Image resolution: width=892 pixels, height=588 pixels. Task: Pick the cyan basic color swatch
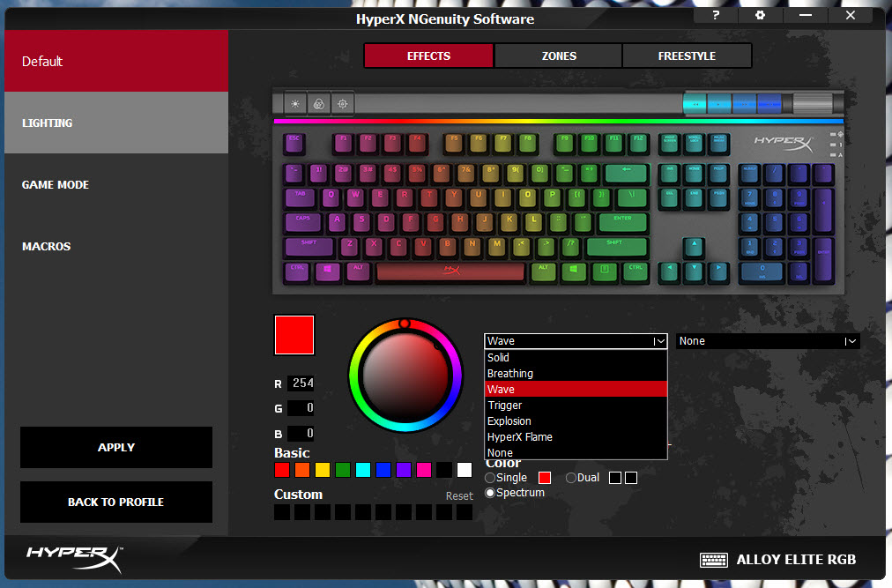pos(363,470)
